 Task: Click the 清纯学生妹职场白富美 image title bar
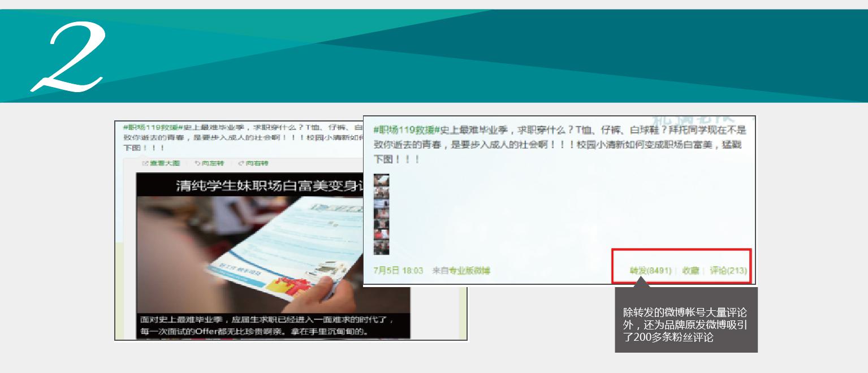pos(249,185)
